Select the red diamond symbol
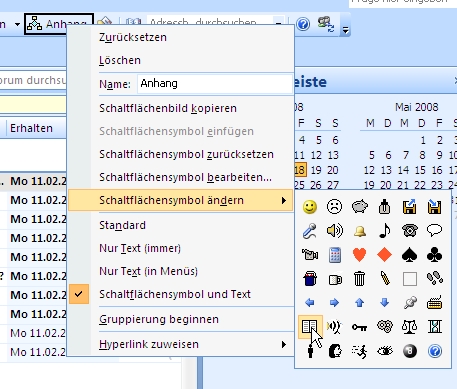Screen dimensions: 457x389 [384, 255]
